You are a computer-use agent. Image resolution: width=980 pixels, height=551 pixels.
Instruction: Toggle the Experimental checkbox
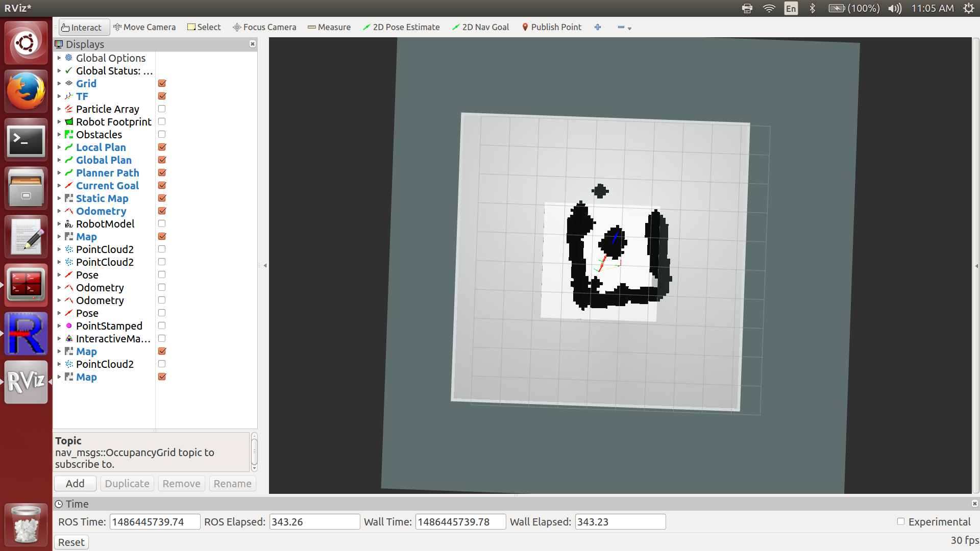pos(901,521)
